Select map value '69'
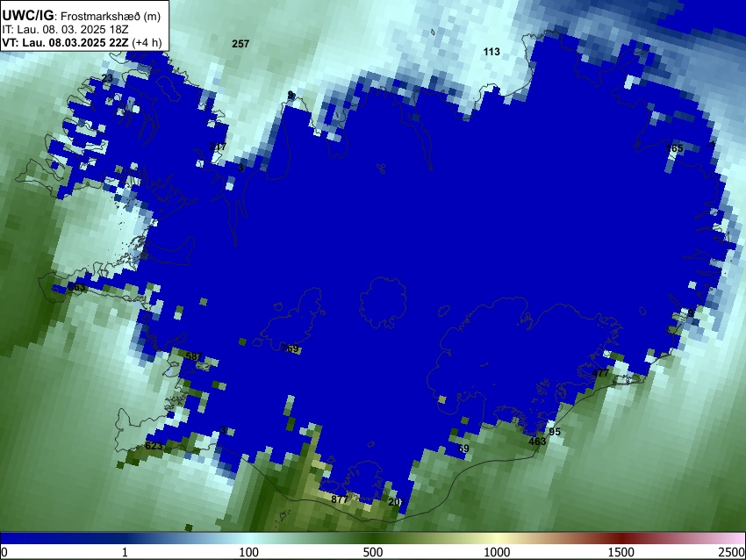This screenshot has height=560, width=746. (463, 449)
